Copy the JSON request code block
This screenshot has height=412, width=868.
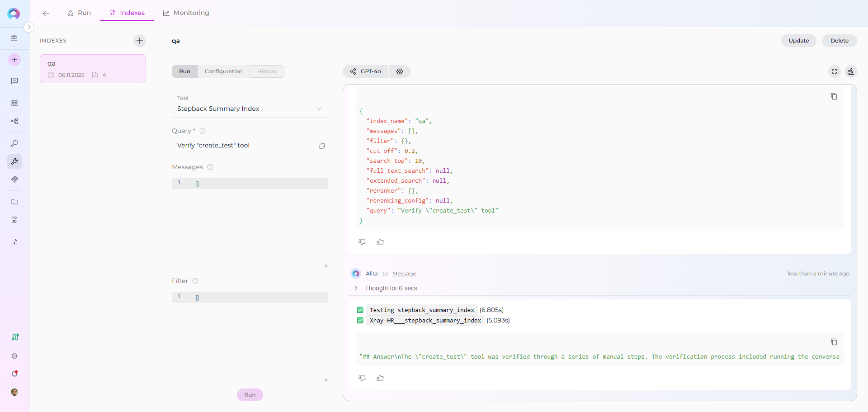click(x=834, y=96)
